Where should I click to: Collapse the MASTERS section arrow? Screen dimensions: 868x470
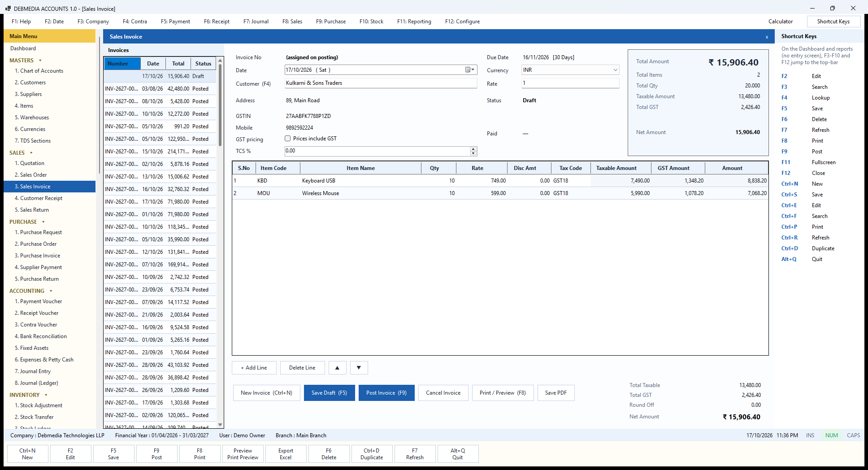[40, 61]
